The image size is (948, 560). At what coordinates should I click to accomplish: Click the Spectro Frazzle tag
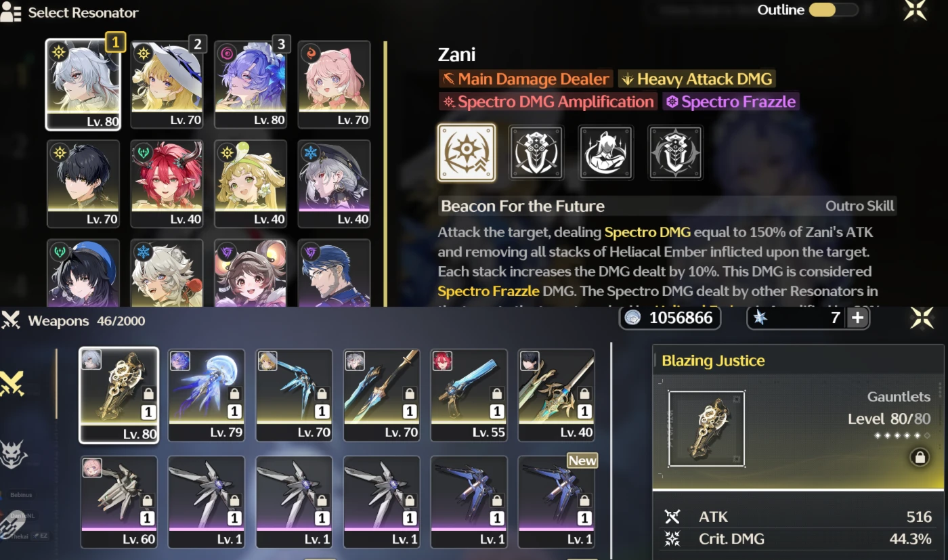tap(731, 102)
